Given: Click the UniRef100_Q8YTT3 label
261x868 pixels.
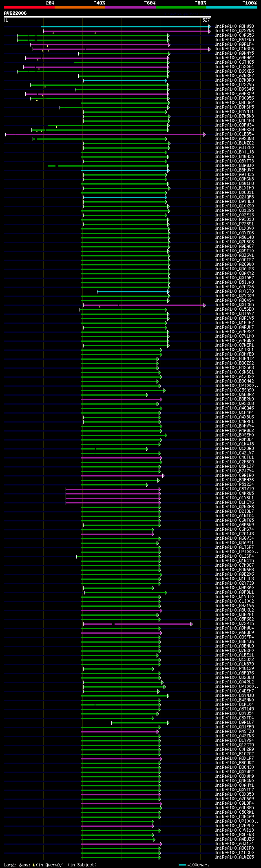Looking at the screenshot, I should (x=234, y=161).
